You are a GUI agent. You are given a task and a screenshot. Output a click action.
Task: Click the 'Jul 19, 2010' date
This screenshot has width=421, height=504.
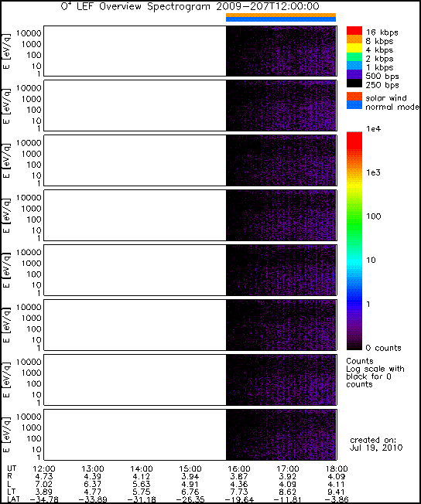click(376, 448)
